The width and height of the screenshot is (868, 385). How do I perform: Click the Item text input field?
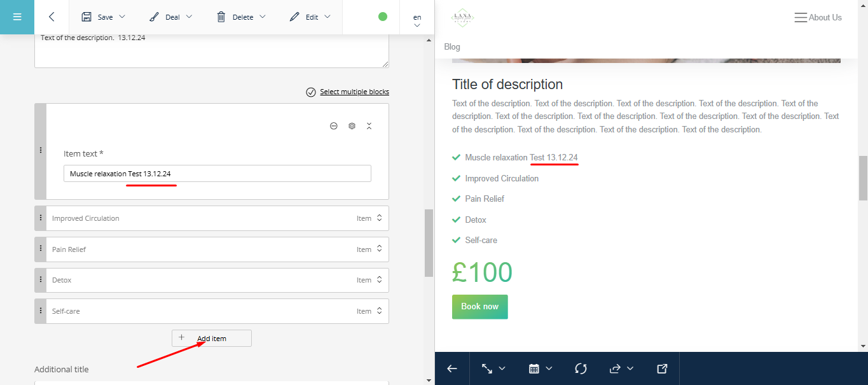[217, 174]
